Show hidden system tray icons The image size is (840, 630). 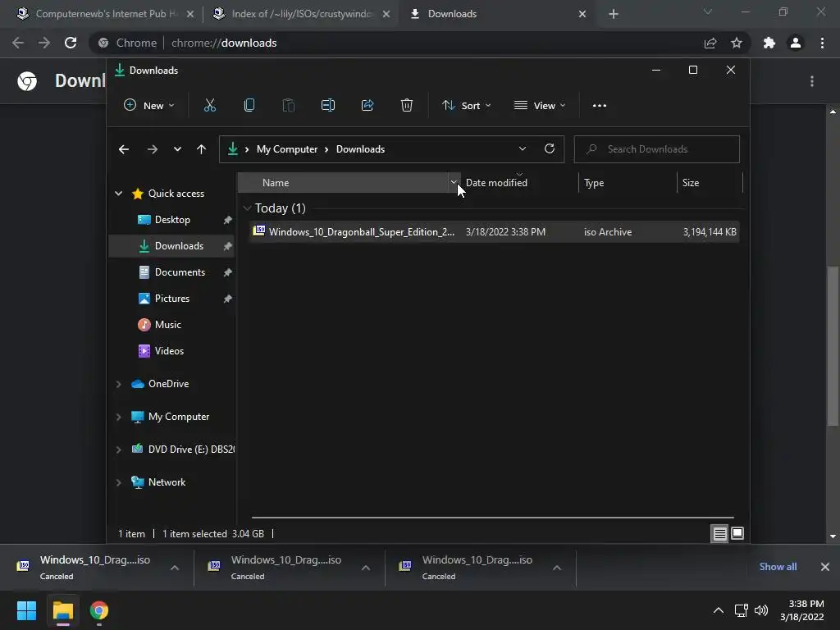tap(719, 610)
